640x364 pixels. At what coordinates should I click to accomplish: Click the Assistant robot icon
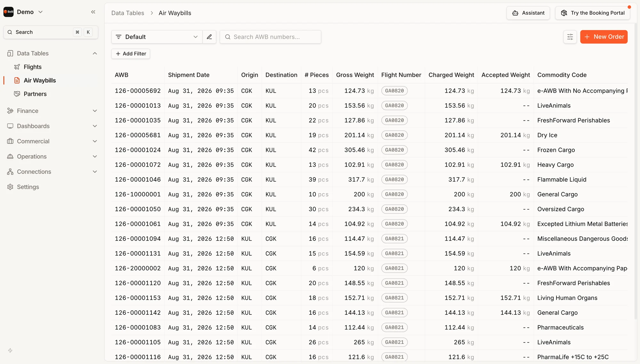point(515,13)
